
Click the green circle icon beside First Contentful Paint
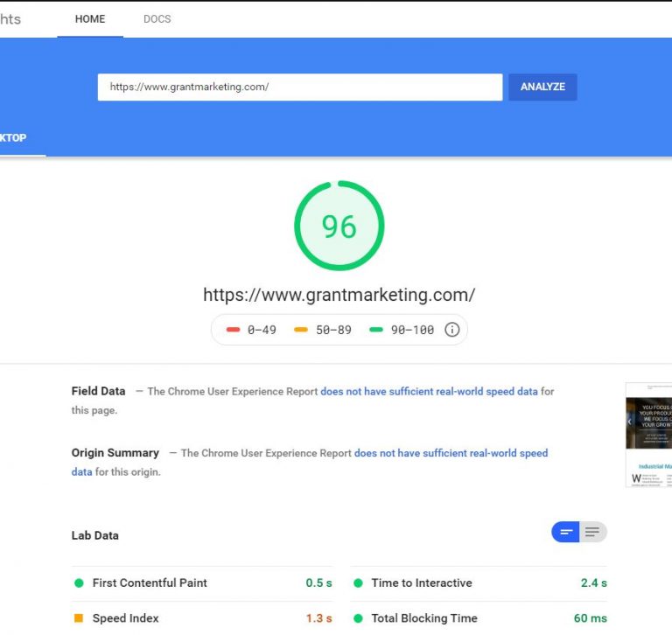pos(79,583)
